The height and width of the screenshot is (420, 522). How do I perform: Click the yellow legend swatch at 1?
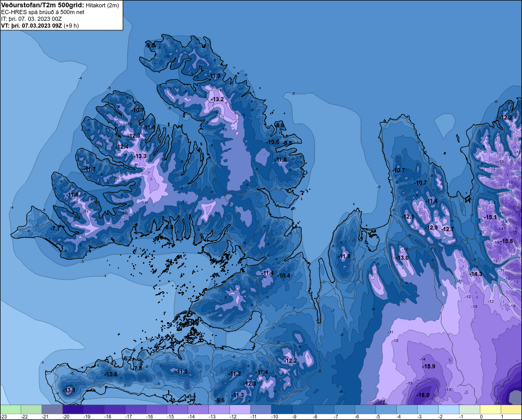512,410
